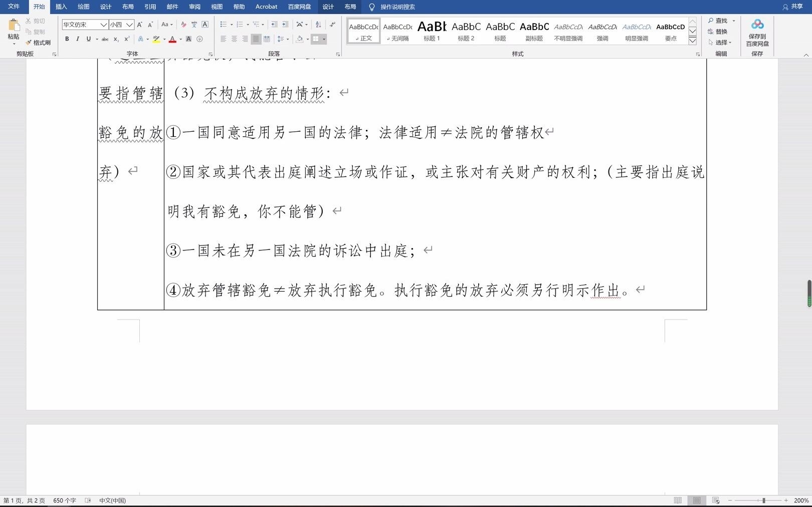Align text to the right

pos(245,39)
